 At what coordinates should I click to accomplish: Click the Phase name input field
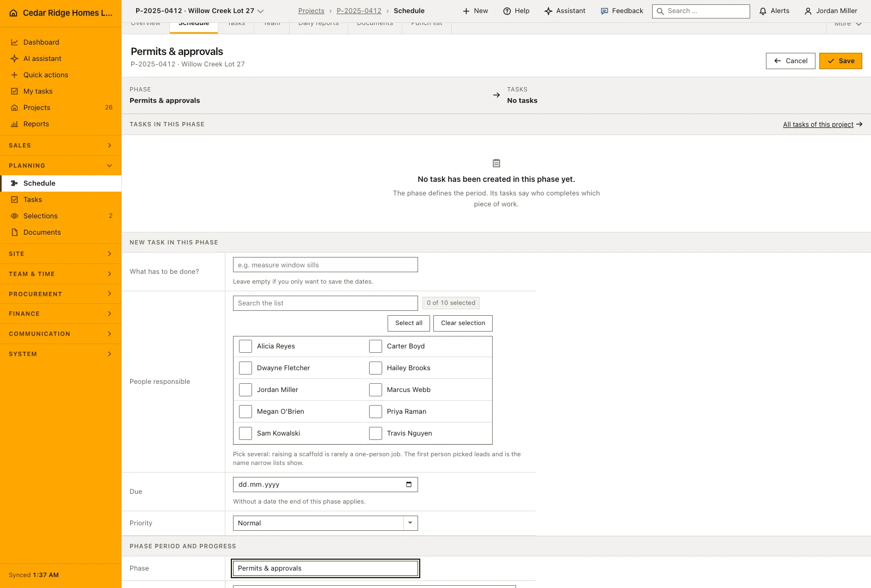point(326,568)
